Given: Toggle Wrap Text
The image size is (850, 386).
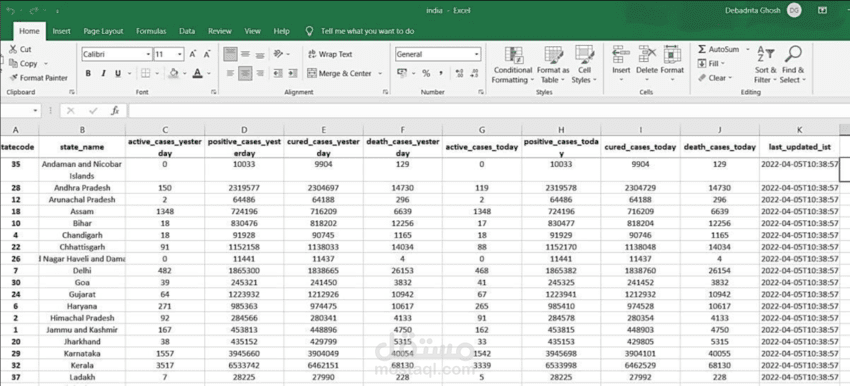Looking at the screenshot, I should [x=330, y=54].
